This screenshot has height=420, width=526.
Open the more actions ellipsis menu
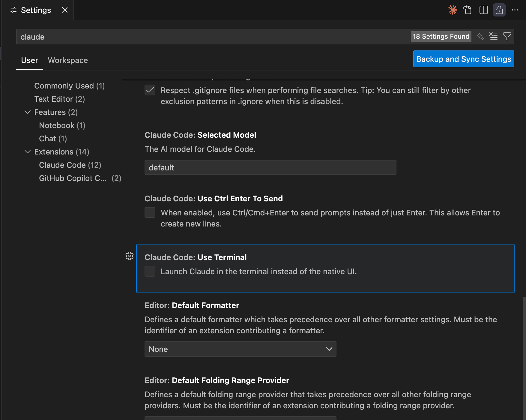515,10
